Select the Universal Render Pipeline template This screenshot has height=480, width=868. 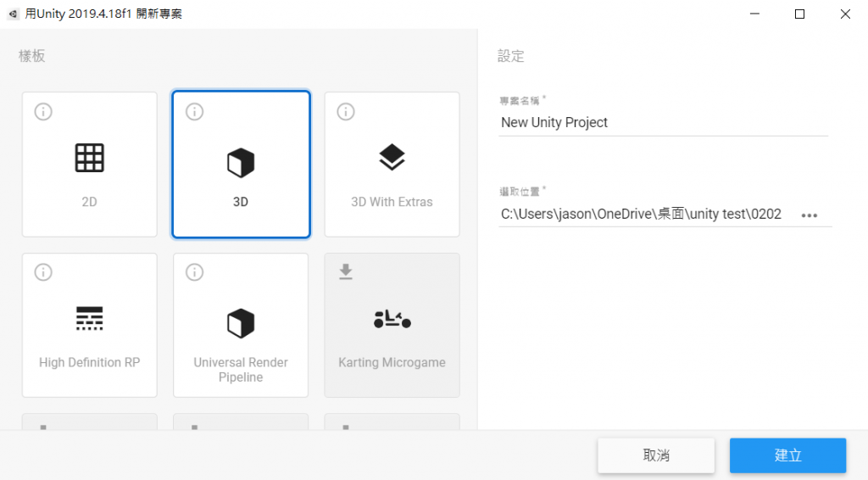(x=241, y=325)
